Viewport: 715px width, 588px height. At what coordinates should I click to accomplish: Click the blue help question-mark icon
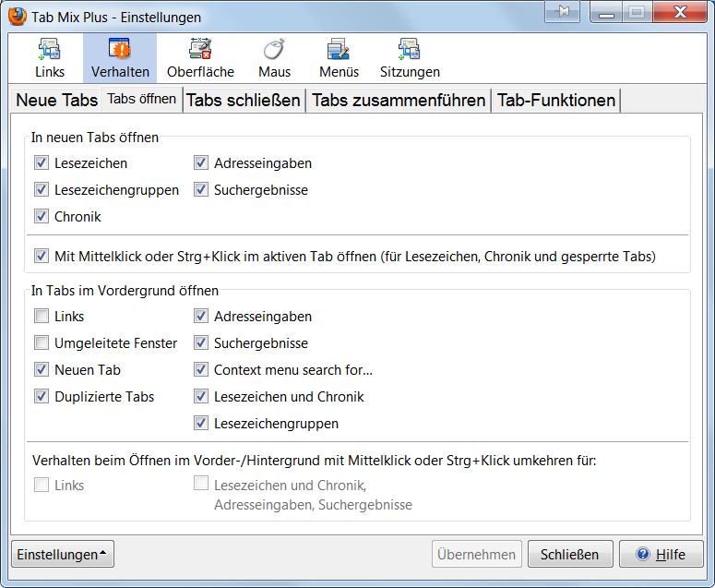click(x=643, y=554)
